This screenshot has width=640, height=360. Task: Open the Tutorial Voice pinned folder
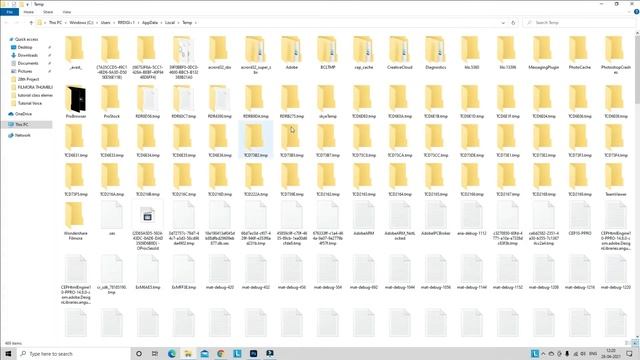pos(29,103)
